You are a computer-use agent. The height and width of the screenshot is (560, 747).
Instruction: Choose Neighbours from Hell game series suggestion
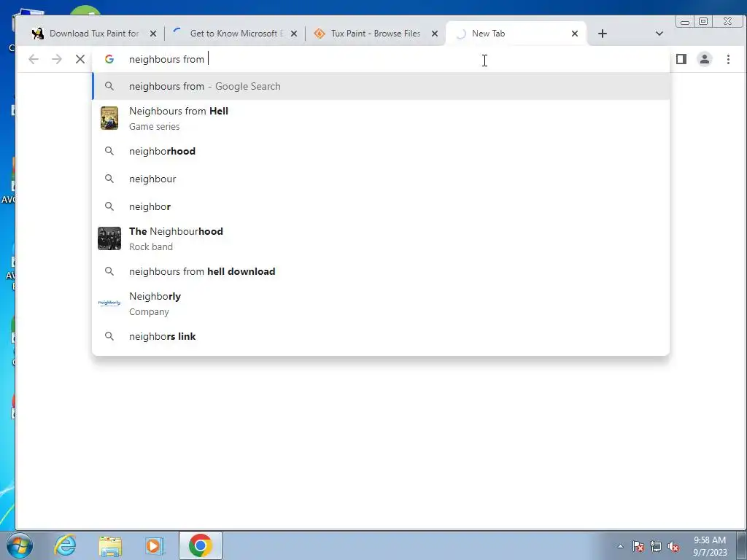[x=381, y=118]
